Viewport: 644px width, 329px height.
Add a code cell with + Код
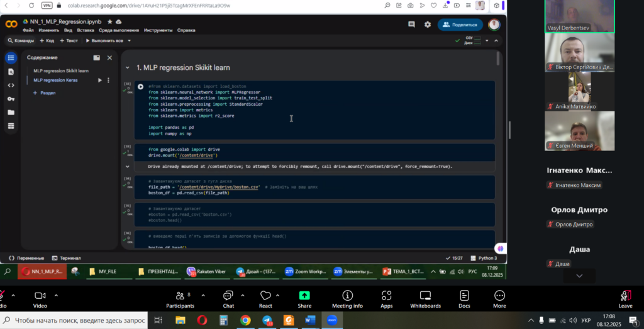pyautogui.click(x=47, y=41)
